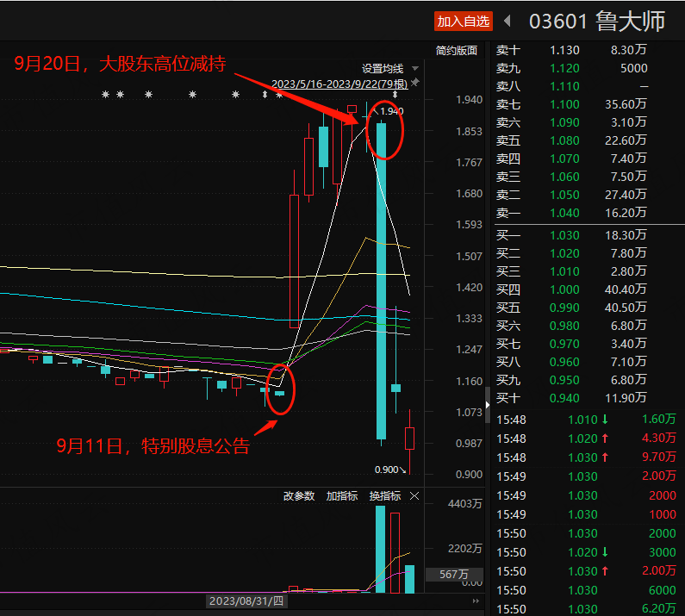Click 加指标 to add an indicator
Screen dimensions: 685x616
(342, 496)
